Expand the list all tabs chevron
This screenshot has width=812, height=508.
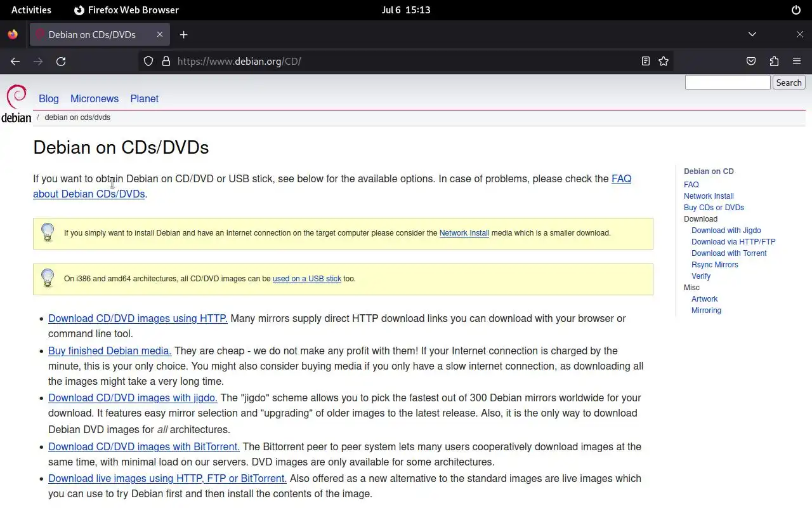tap(752, 34)
